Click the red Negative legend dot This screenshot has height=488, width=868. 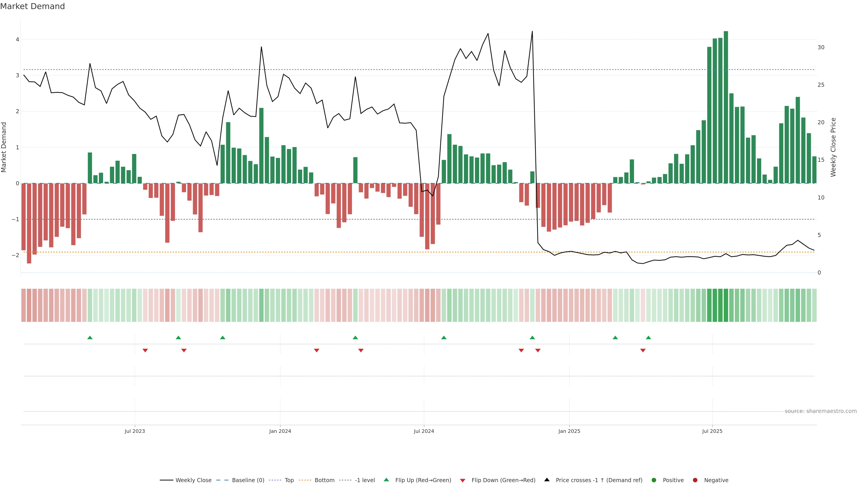(695, 480)
